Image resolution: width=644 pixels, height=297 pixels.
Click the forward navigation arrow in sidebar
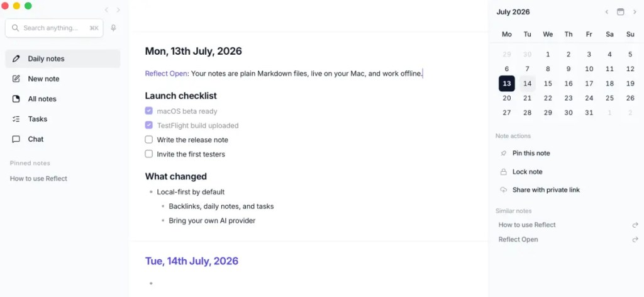click(x=118, y=10)
